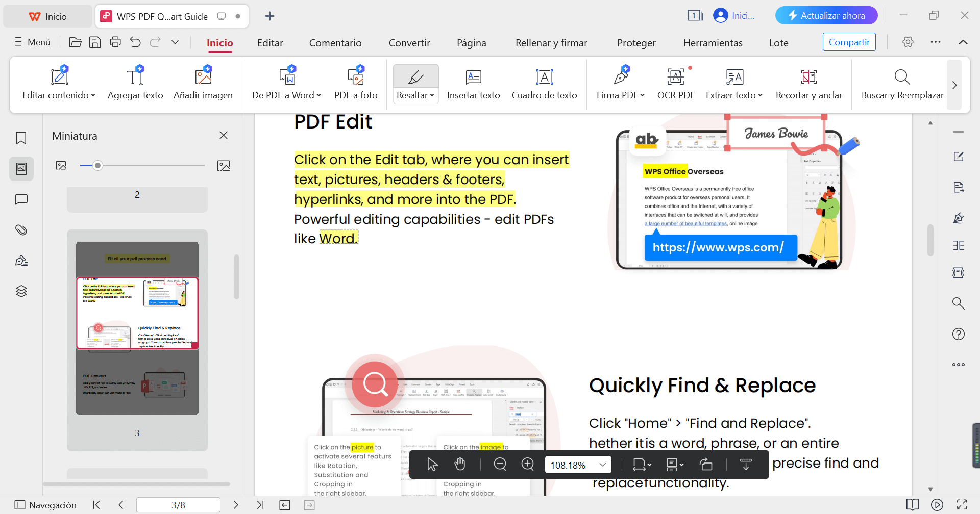Select the Añadir imagen tool
The height and width of the screenshot is (514, 980).
tap(203, 78)
